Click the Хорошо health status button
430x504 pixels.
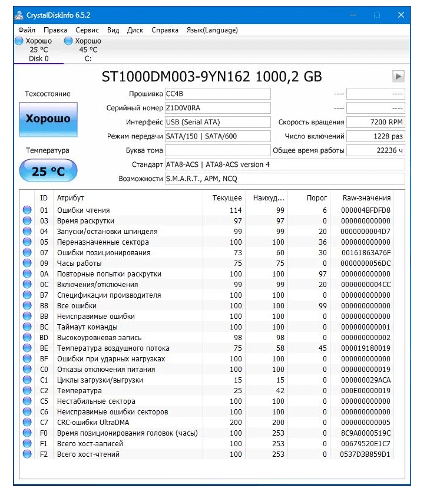[48, 120]
